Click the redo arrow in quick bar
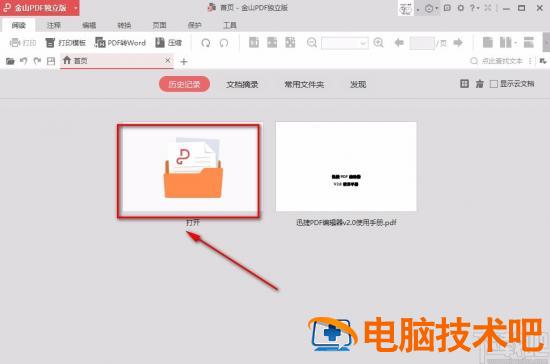The height and width of the screenshot is (364, 550). click(x=37, y=61)
